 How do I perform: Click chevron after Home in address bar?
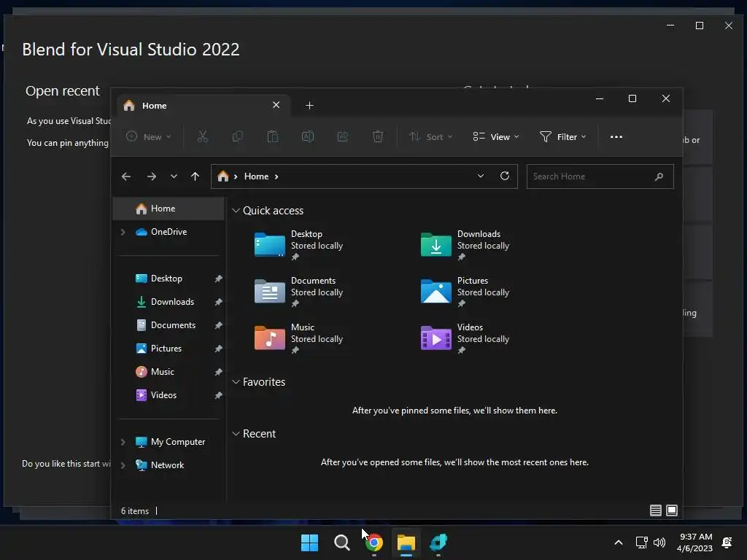click(x=276, y=176)
